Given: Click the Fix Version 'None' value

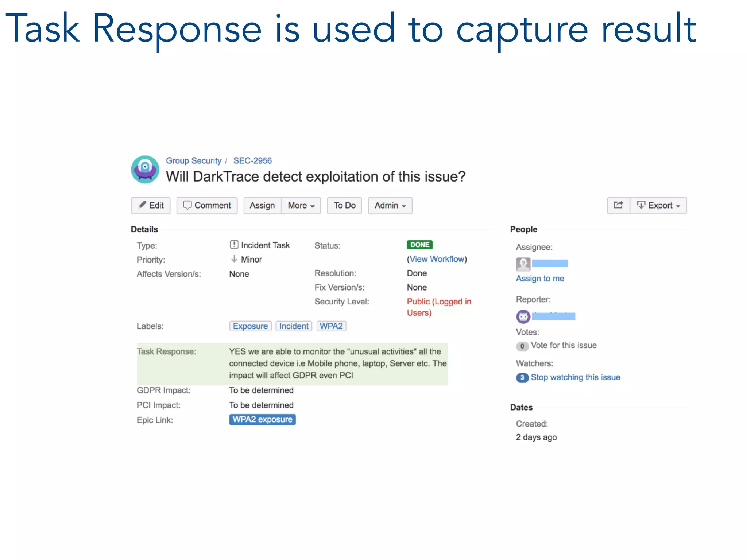Looking at the screenshot, I should click(417, 288).
